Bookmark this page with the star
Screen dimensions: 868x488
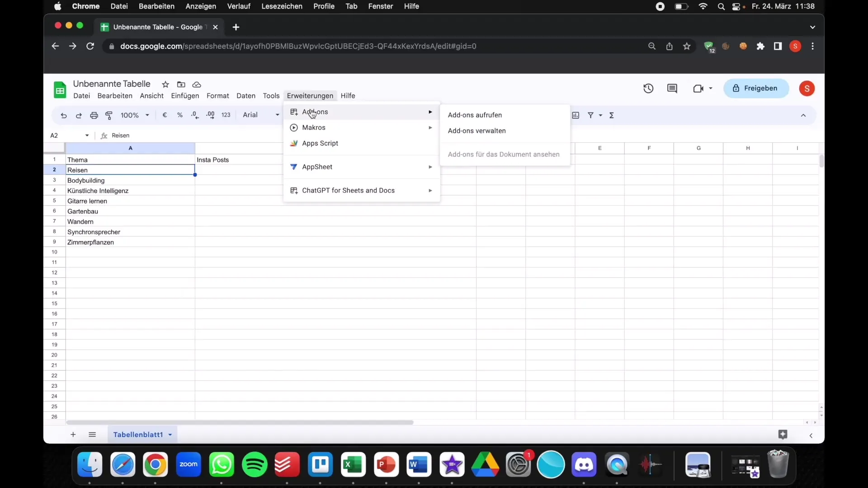(687, 46)
